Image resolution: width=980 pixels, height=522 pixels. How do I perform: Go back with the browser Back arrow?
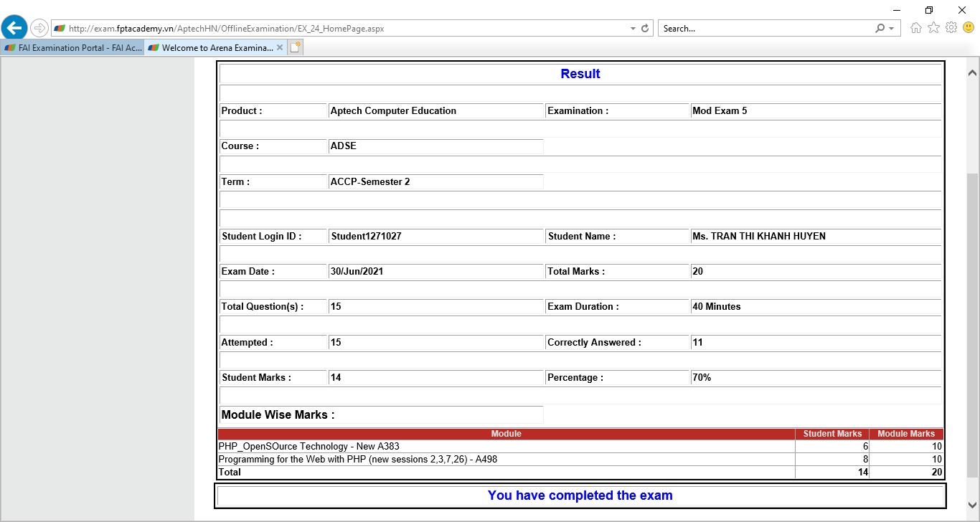point(14,28)
